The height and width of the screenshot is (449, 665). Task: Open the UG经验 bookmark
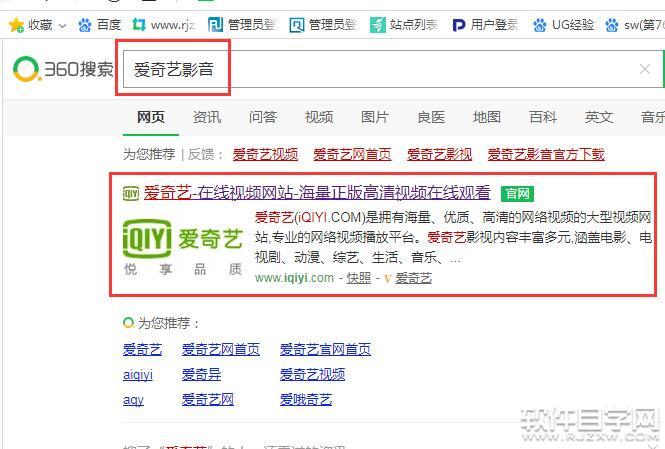pos(564,25)
